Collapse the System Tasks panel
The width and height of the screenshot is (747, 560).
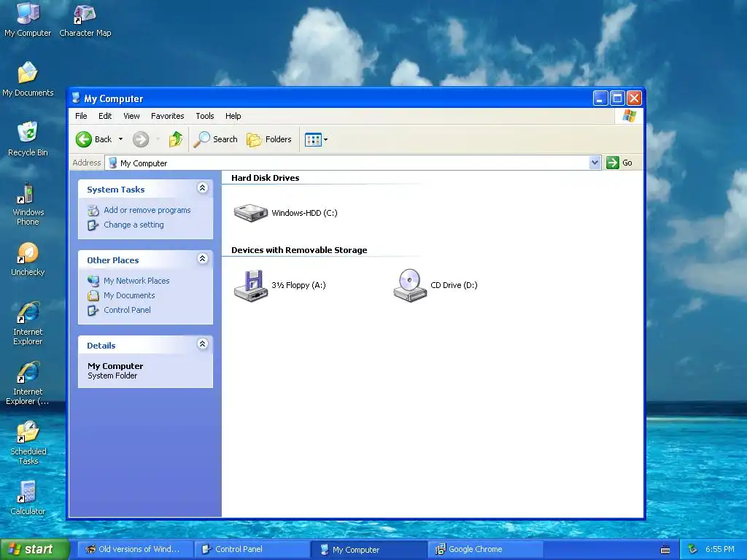[203, 187]
